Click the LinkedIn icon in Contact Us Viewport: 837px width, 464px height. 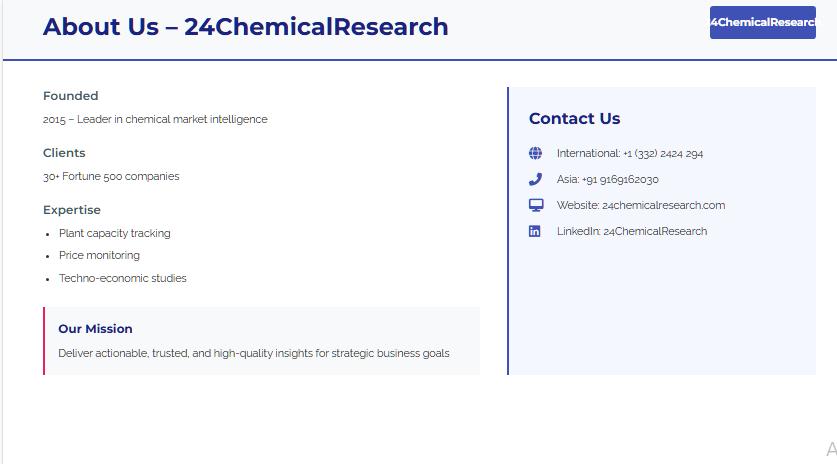[x=535, y=231]
